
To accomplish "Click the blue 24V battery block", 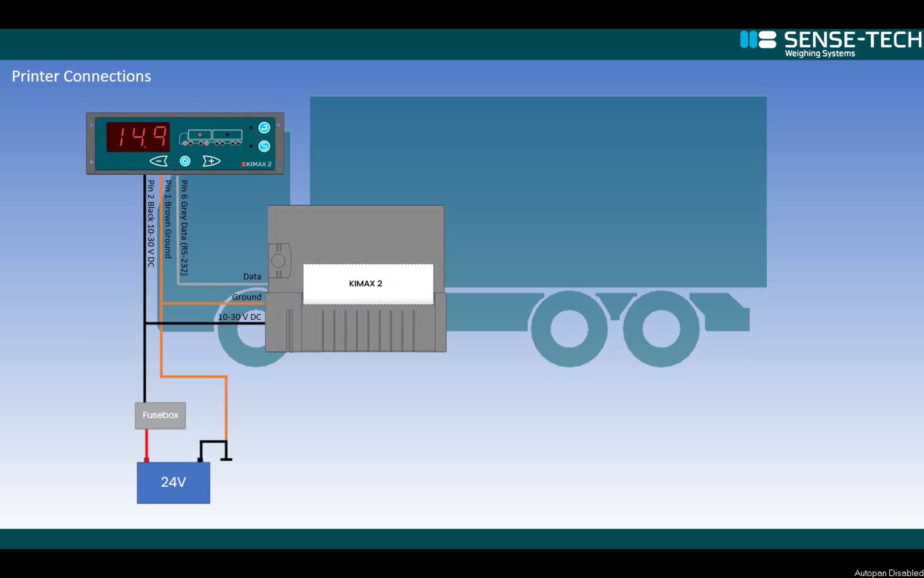I will point(174,482).
